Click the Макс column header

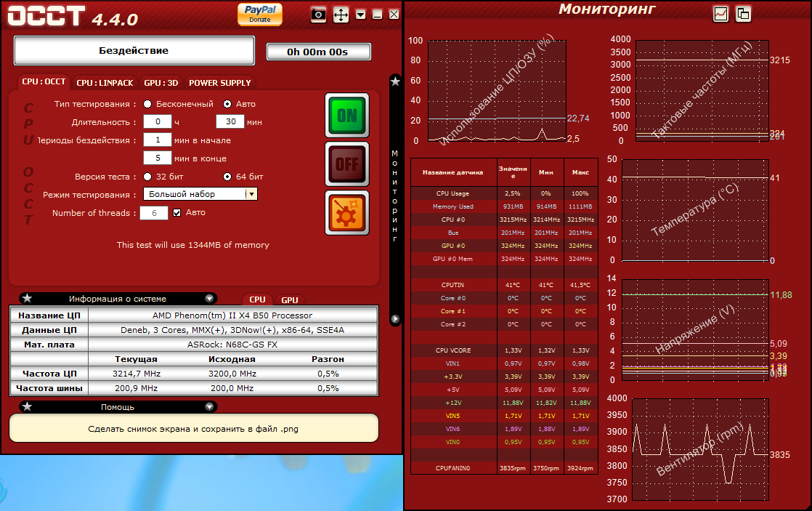point(580,172)
